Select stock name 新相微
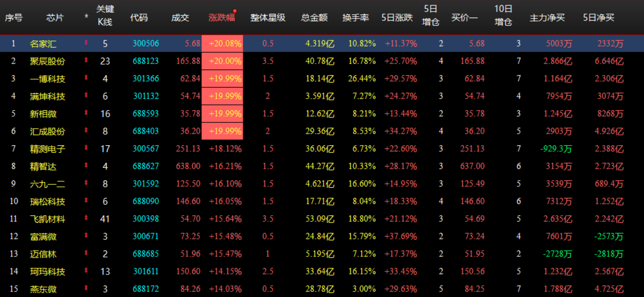This screenshot has width=644, height=297. pyautogui.click(x=43, y=114)
